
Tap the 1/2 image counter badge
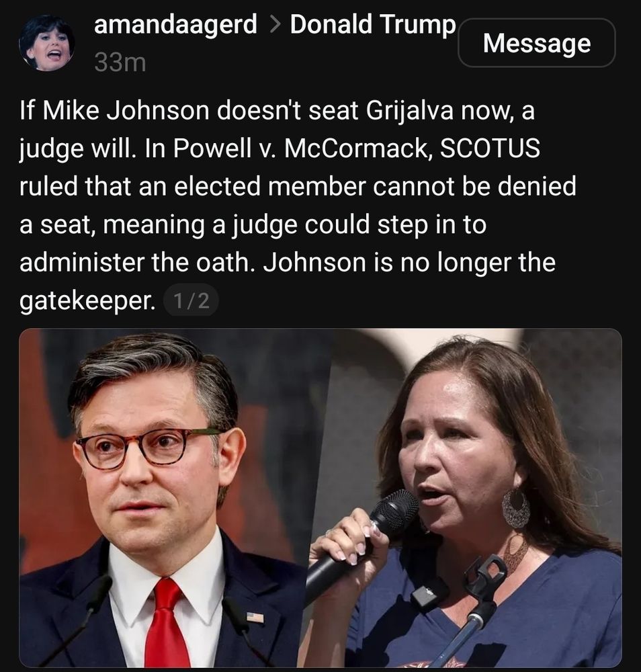[x=191, y=300]
